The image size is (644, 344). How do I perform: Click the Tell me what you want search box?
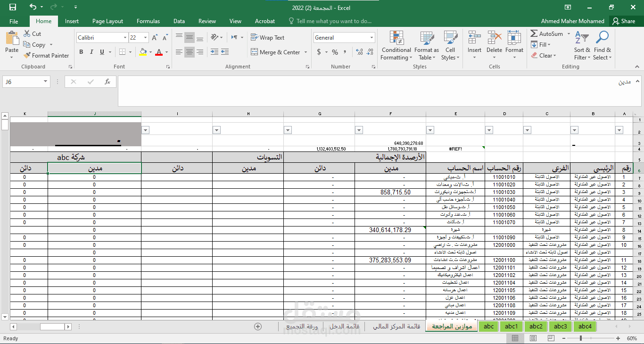330,21
